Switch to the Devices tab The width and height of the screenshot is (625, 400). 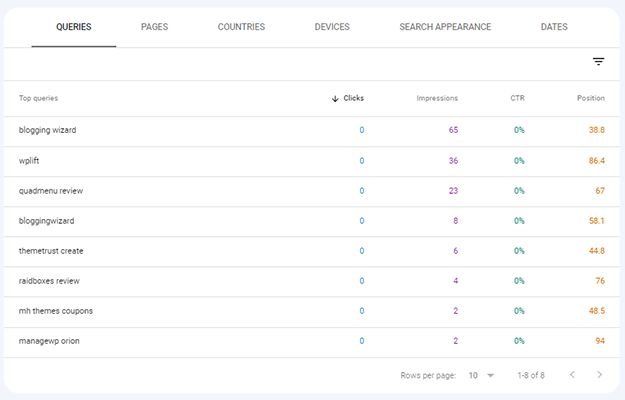coord(332,27)
